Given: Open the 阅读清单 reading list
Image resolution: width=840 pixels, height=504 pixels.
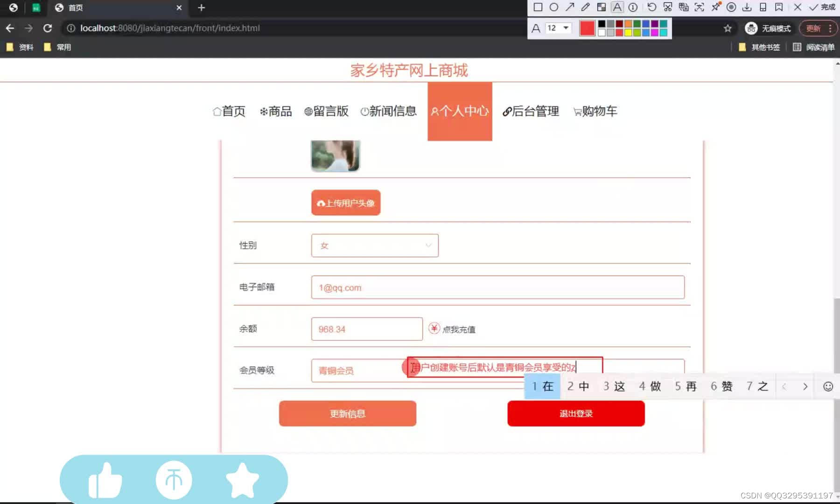Looking at the screenshot, I should click(814, 47).
